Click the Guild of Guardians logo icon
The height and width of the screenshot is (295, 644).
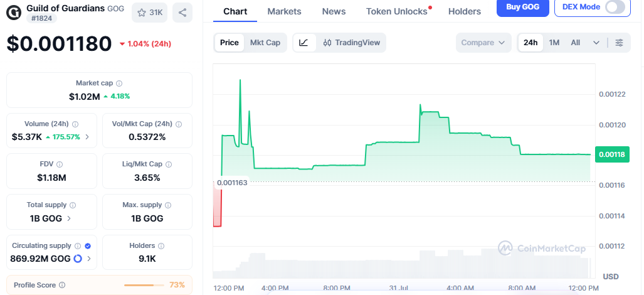(x=14, y=13)
